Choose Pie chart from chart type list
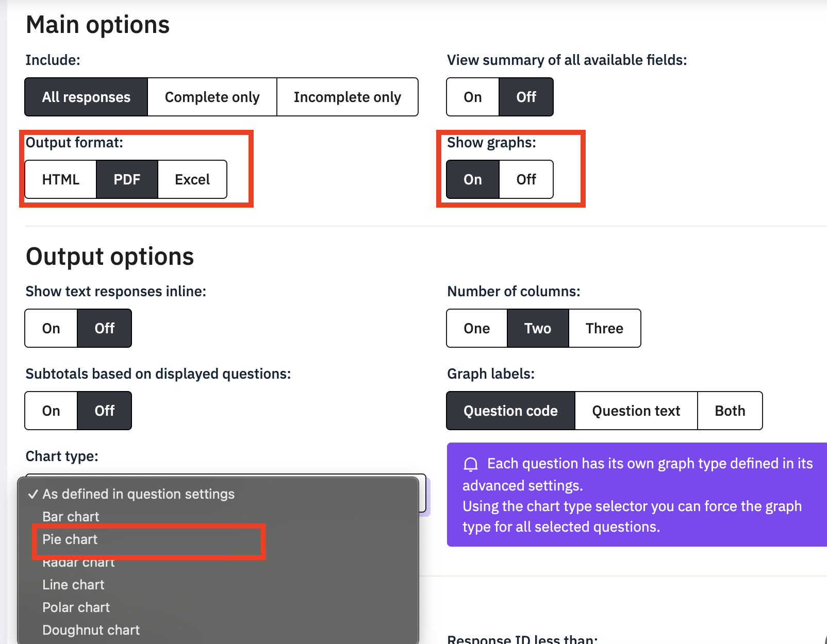Image resolution: width=827 pixels, height=644 pixels. tap(70, 539)
